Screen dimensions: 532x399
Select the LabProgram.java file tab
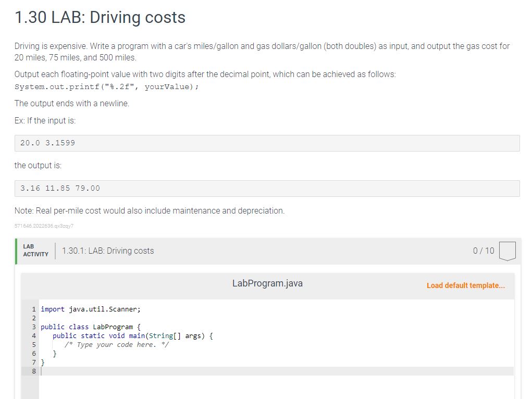[x=267, y=283]
